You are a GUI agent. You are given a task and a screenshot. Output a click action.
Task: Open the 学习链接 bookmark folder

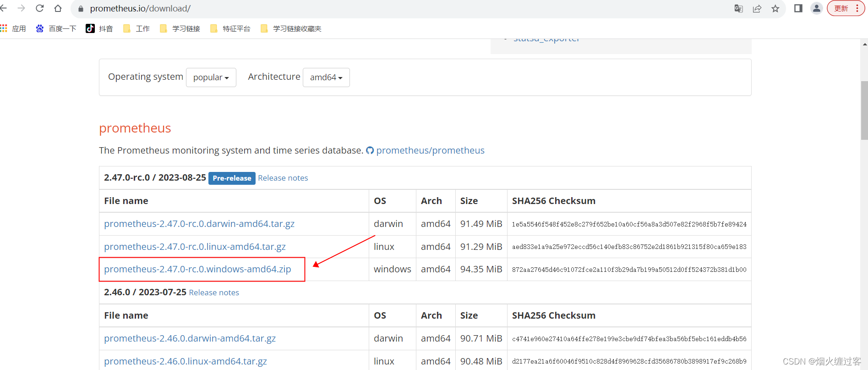180,28
